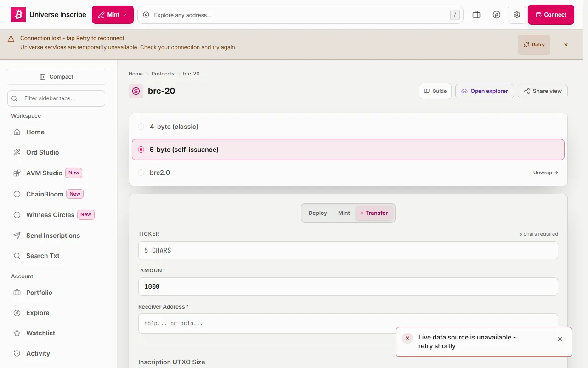Click the Share view button
588x368 pixels.
543,91
